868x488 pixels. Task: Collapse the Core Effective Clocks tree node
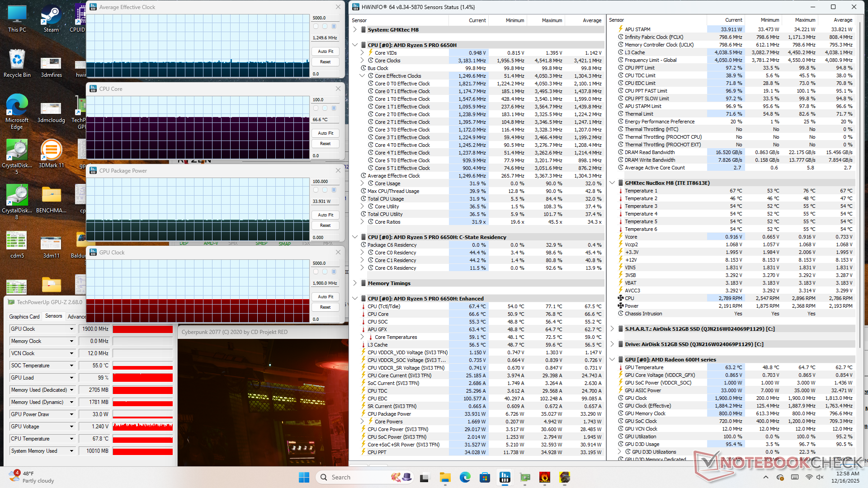362,76
